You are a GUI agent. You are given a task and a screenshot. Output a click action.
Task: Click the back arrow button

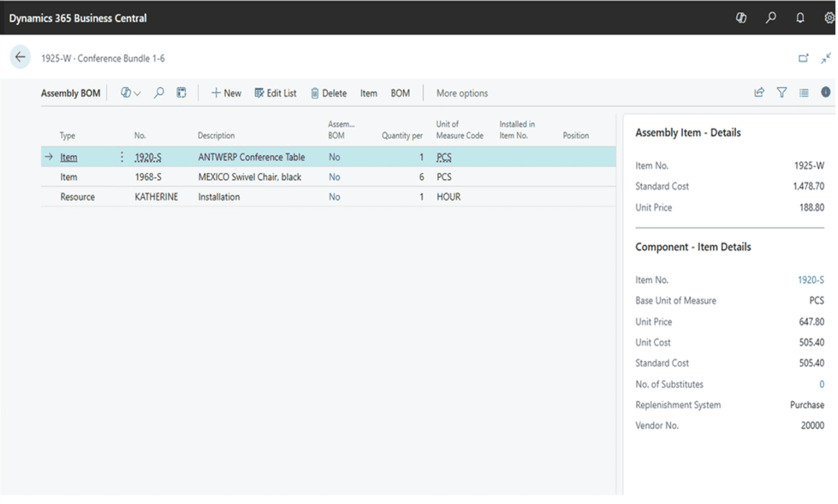[20, 58]
